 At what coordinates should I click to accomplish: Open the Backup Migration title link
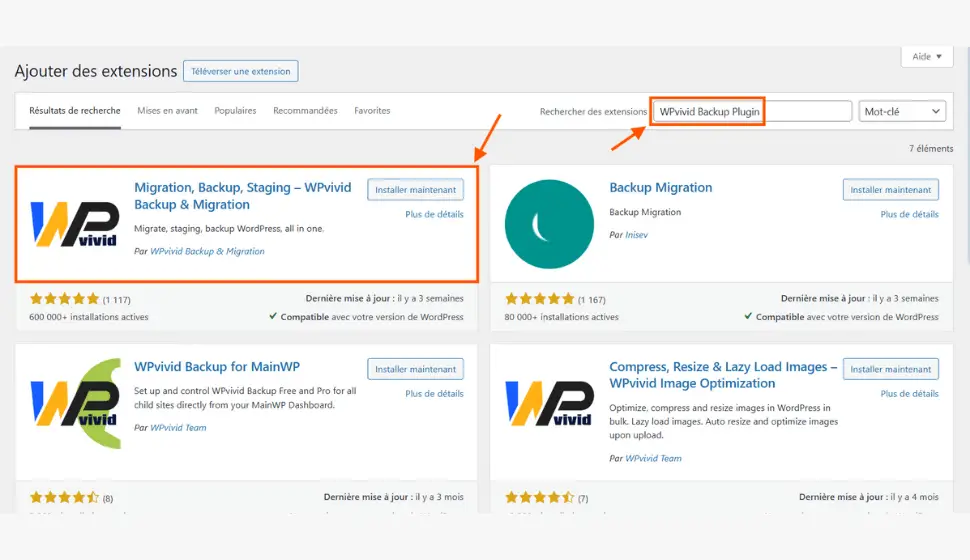point(661,187)
